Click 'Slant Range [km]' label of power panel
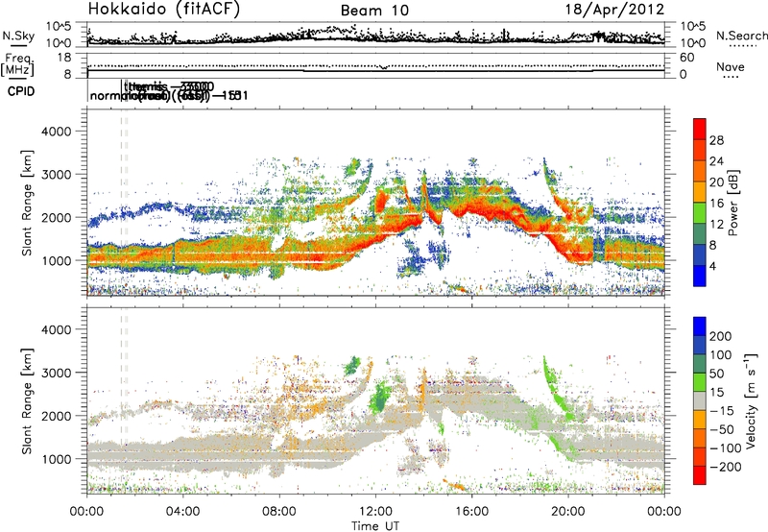The width and height of the screenshot is (768, 532). tap(27, 203)
